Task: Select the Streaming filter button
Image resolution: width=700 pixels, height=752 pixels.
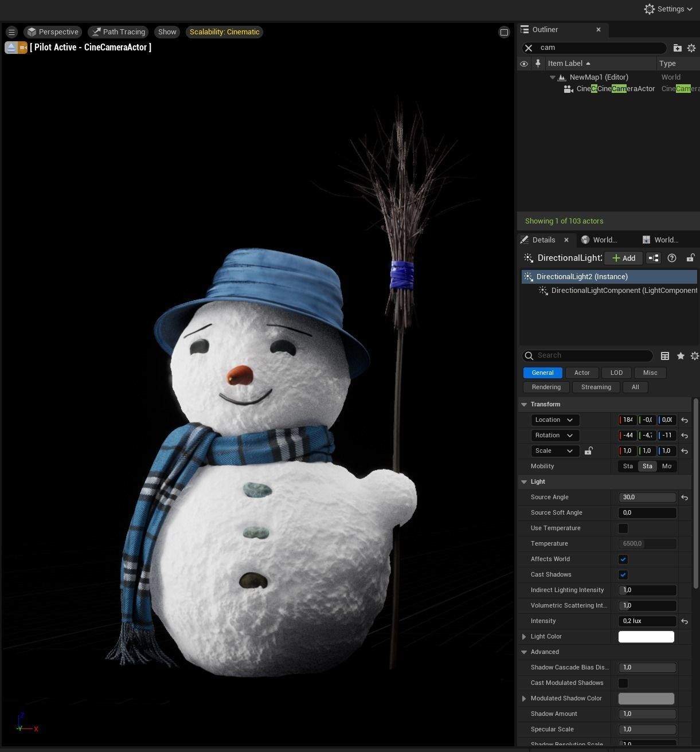Action: click(x=596, y=387)
